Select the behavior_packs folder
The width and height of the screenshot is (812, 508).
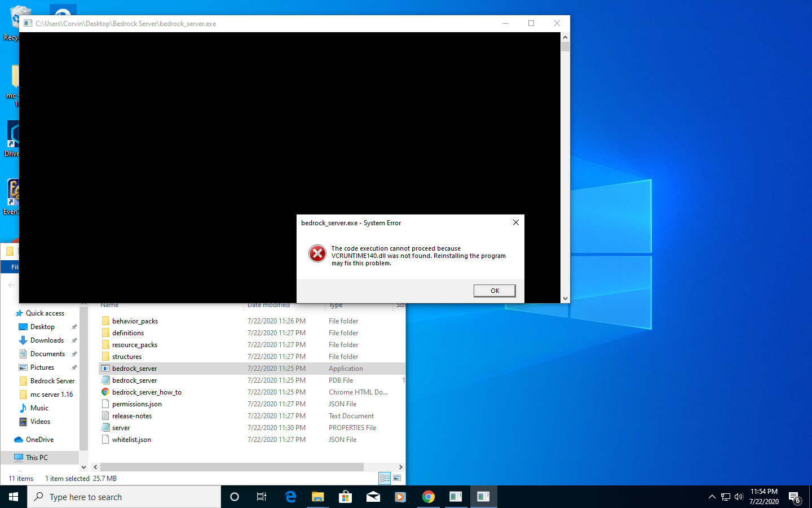(x=135, y=321)
